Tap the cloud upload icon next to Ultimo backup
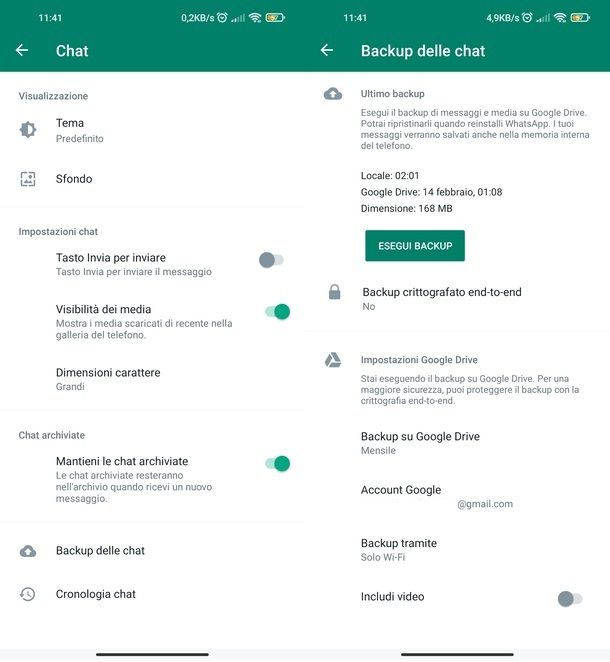This screenshot has height=662, width=610. pyautogui.click(x=333, y=94)
